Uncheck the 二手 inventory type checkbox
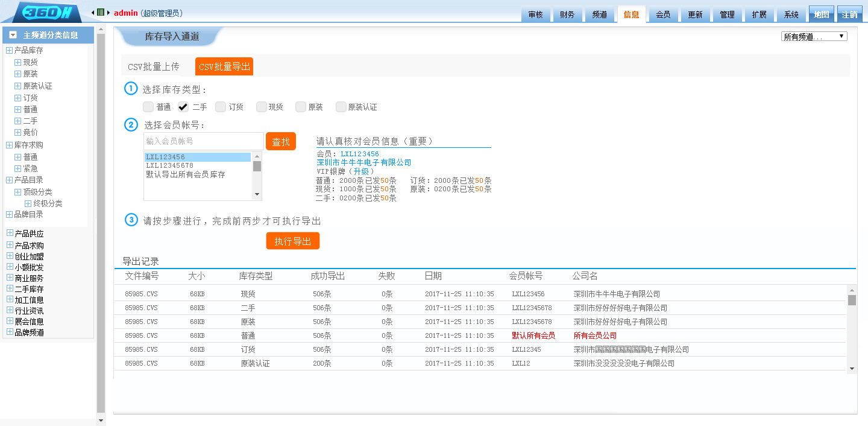Image resolution: width=868 pixels, height=426 pixels. 183,107
